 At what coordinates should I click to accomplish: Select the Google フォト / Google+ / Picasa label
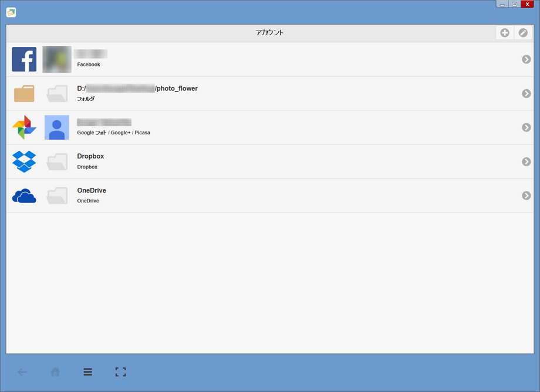(113, 133)
